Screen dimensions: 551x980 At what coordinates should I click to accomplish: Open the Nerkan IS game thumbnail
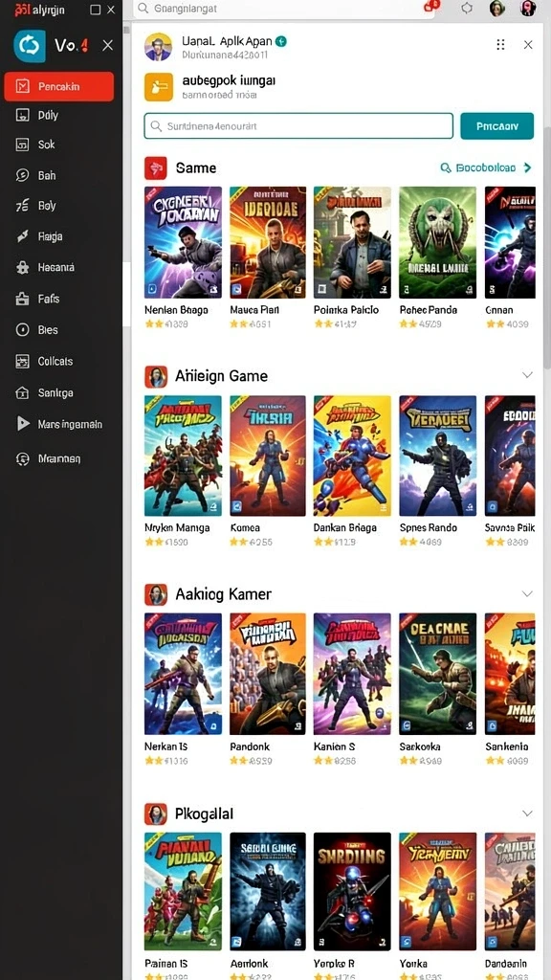[x=183, y=674]
